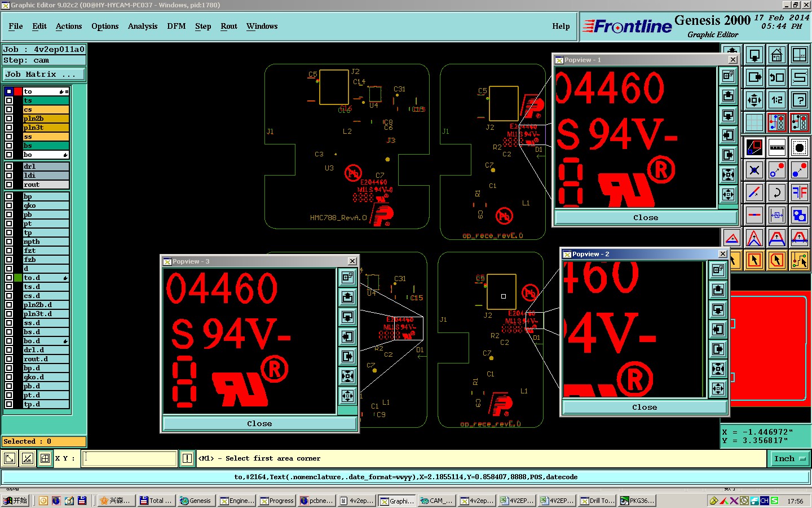Open the File menu
812x508 pixels.
point(16,26)
